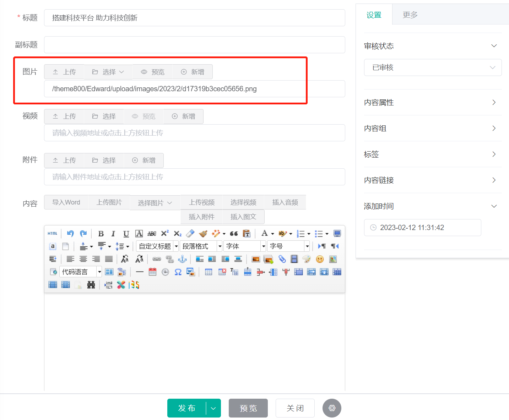Click into the 副标题 input field
The image size is (509, 420).
pos(194,45)
